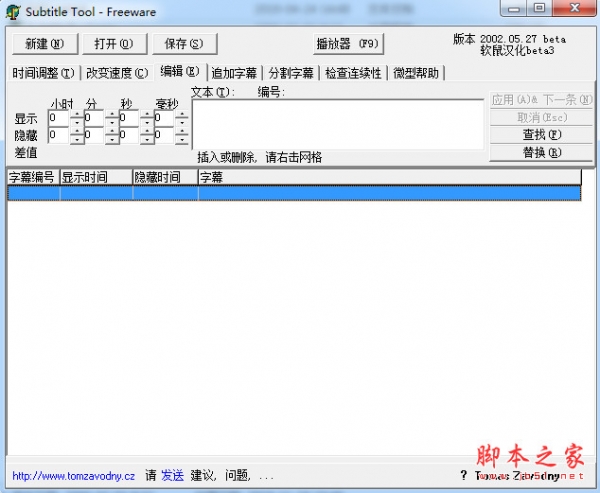Viewport: 600px width, 493px height.
Task: Click the Subtitle Tool title bar app icon
Action: [x=13, y=12]
